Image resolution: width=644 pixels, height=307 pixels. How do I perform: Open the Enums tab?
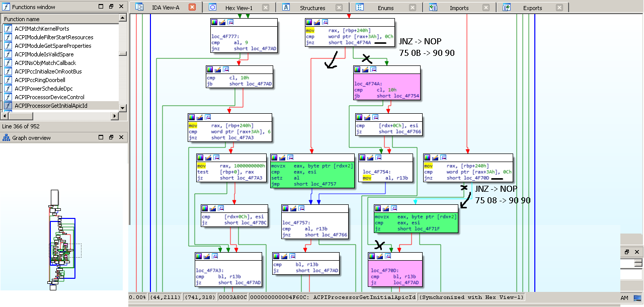pyautogui.click(x=386, y=8)
